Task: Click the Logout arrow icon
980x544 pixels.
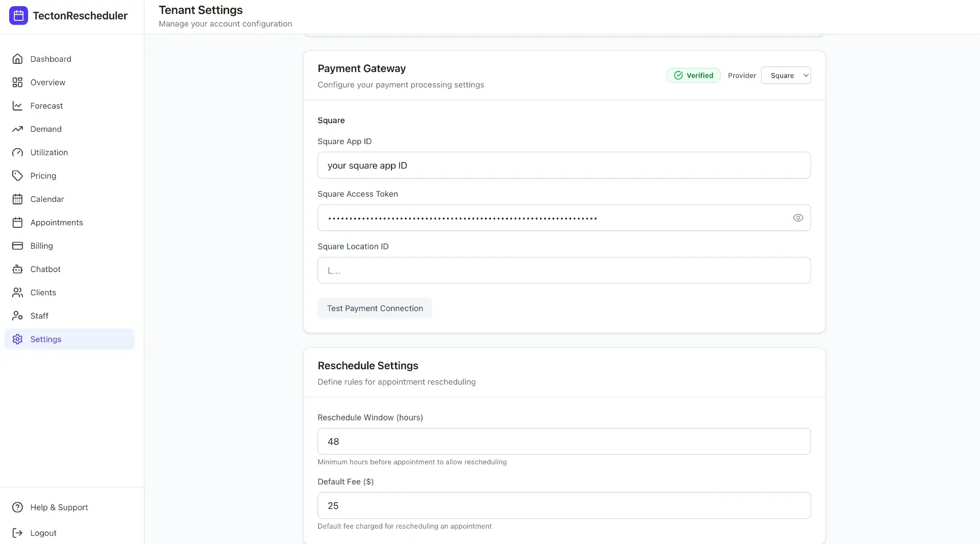Action: pyautogui.click(x=17, y=533)
